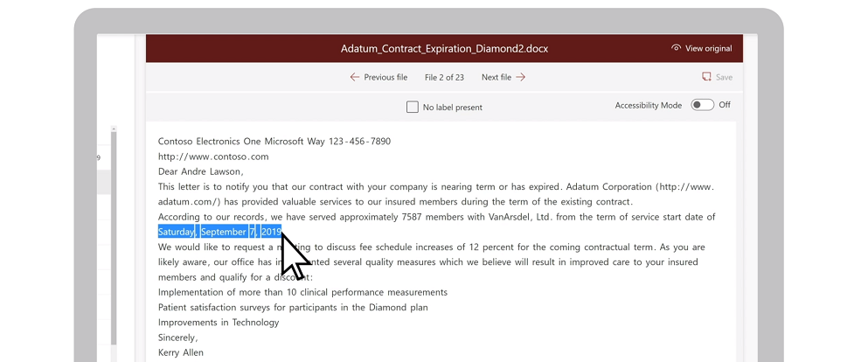This screenshot has width=868, height=362.
Task: Click the left panel vertical scrollbar
Action: click(x=114, y=238)
